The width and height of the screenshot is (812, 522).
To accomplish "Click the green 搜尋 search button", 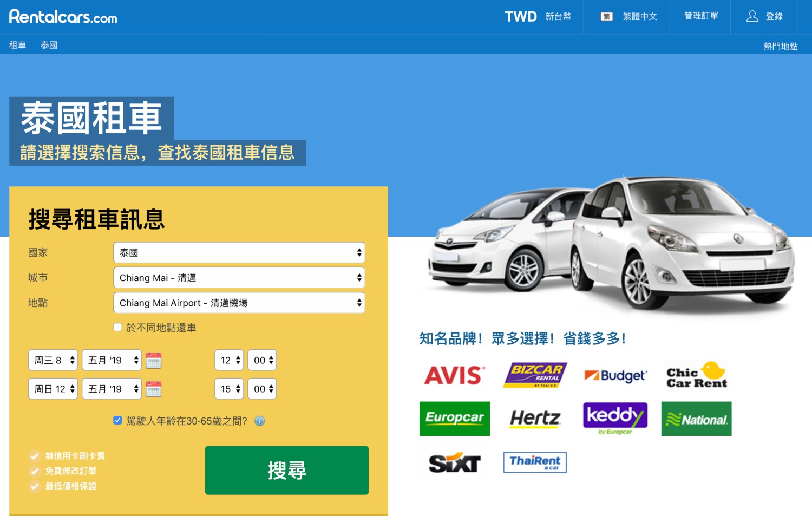I will pyautogui.click(x=287, y=470).
